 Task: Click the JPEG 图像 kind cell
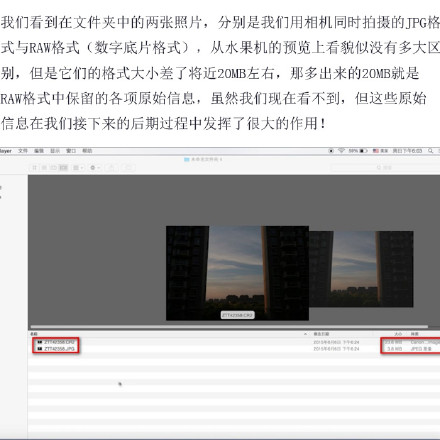421,349
